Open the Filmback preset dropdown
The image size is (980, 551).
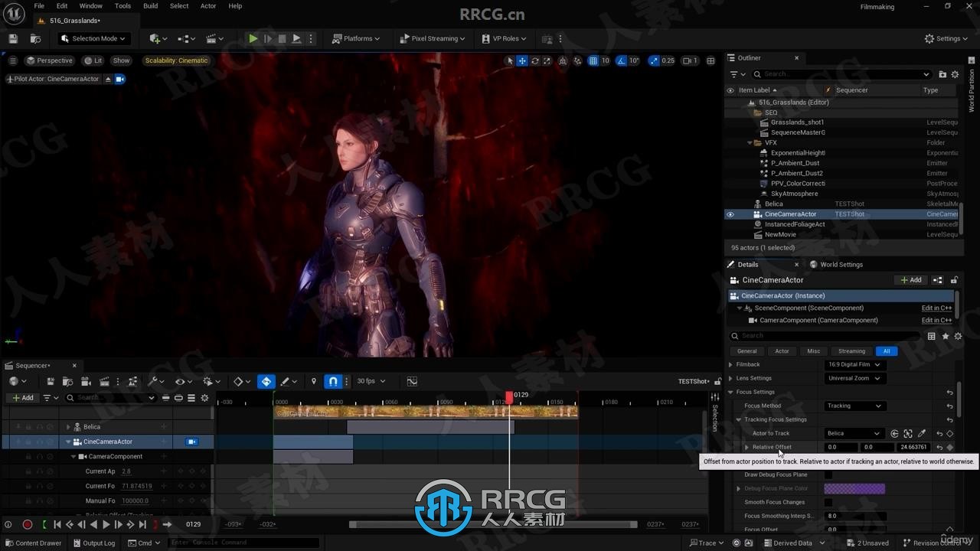click(x=854, y=364)
